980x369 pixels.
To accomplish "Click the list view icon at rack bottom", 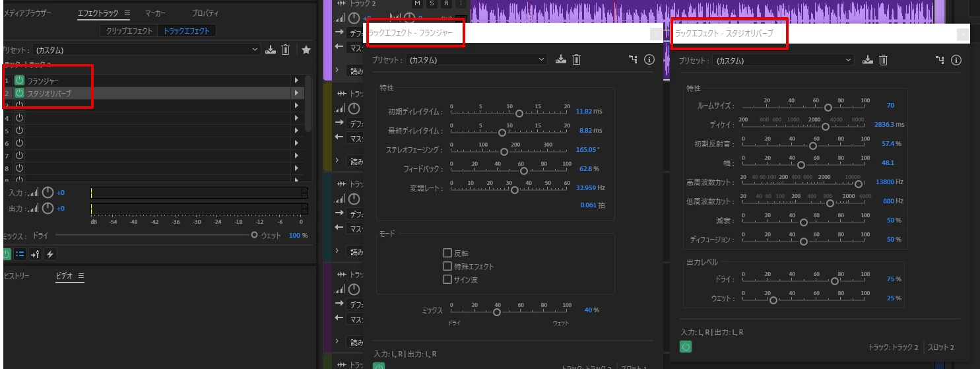I will pos(20,254).
